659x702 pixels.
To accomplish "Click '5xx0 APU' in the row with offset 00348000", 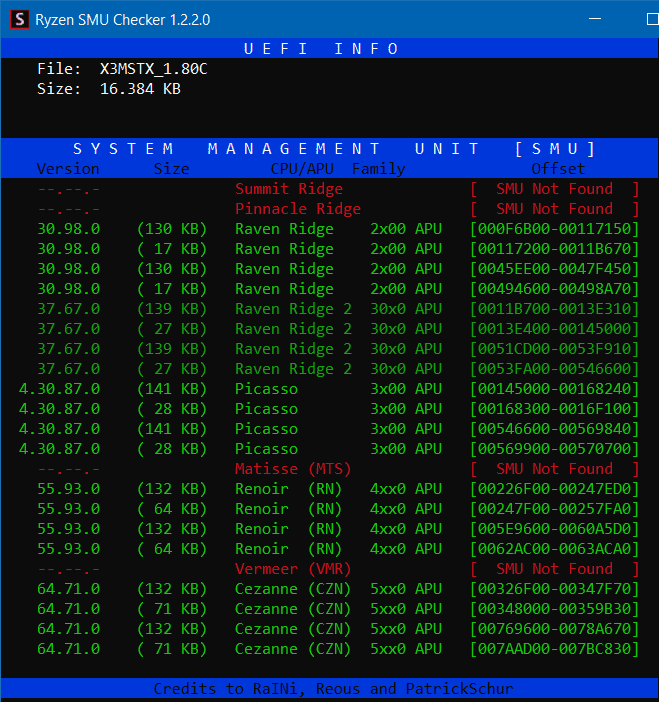I will click(406, 609).
